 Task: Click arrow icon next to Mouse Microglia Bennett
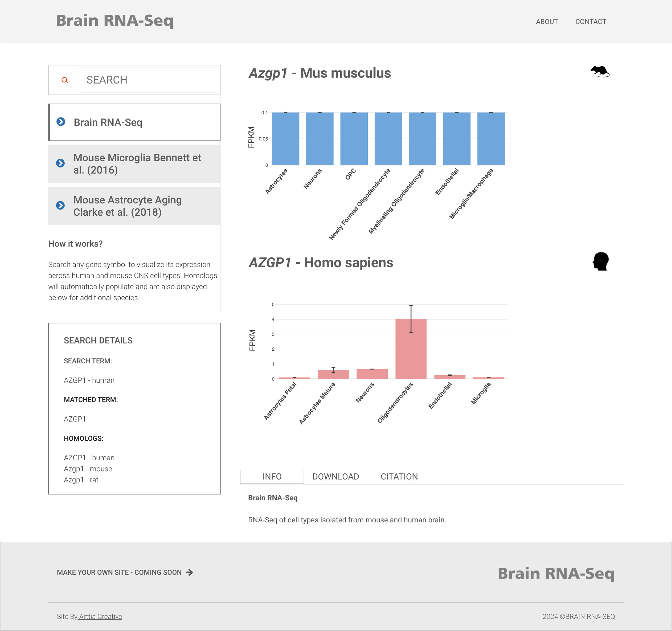point(60,163)
